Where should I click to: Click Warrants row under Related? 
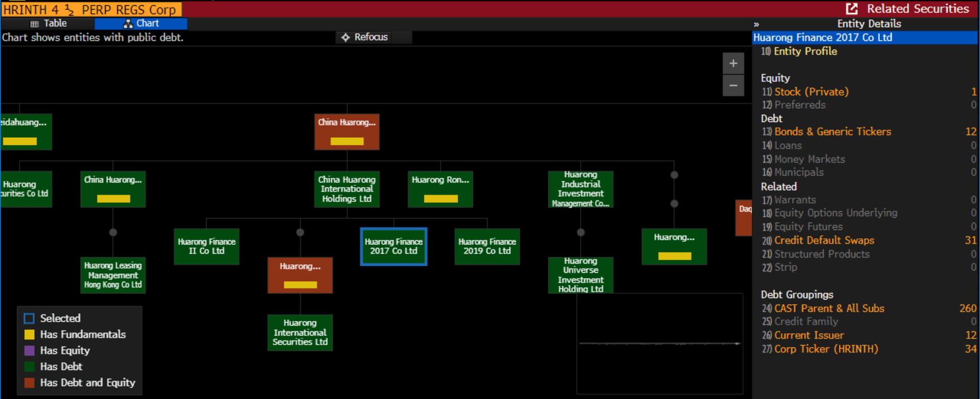(869, 200)
